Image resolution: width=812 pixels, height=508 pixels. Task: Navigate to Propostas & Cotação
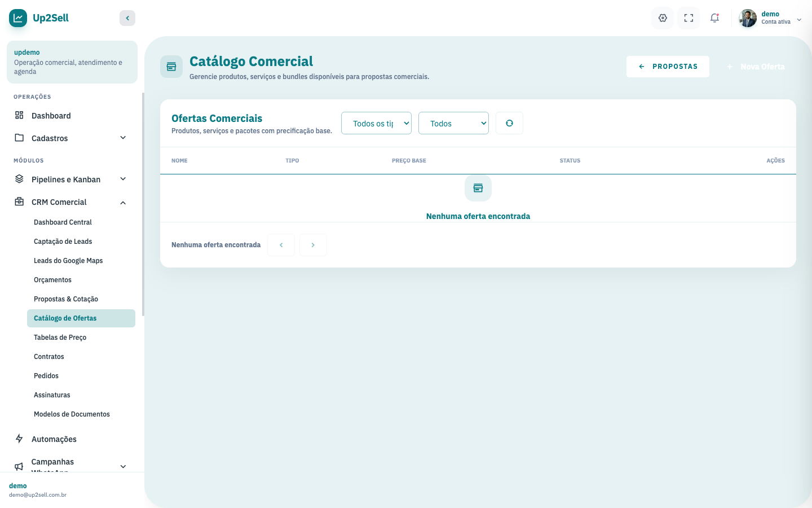81,299
